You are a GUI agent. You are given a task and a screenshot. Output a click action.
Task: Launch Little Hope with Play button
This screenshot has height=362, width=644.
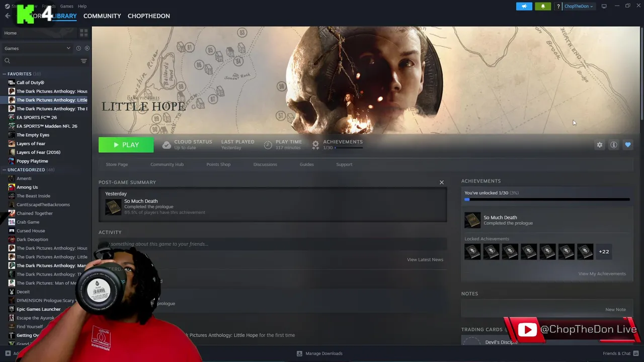tap(126, 145)
